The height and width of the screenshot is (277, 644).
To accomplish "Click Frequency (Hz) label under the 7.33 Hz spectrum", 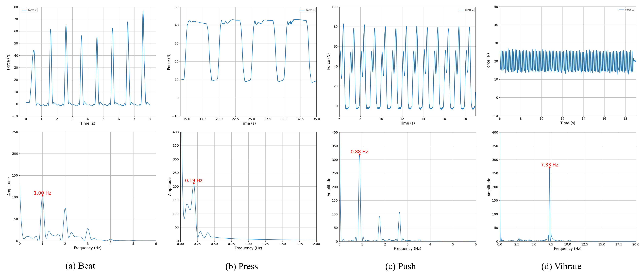I will [x=568, y=249].
